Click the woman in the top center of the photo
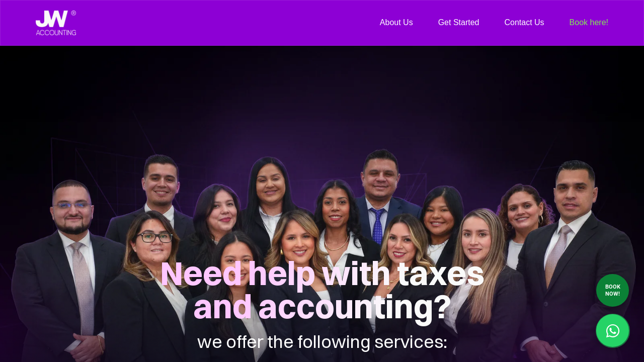The width and height of the screenshot is (644, 362). 269,191
